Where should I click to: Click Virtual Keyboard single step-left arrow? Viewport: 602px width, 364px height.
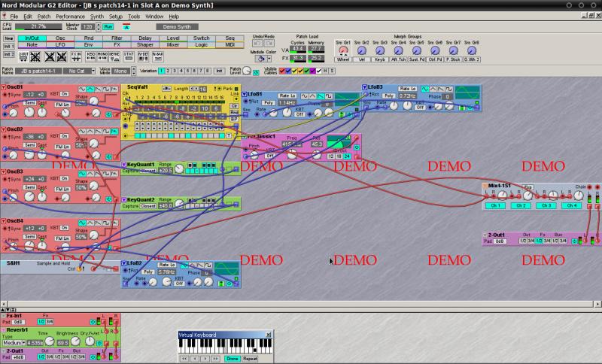(195, 359)
